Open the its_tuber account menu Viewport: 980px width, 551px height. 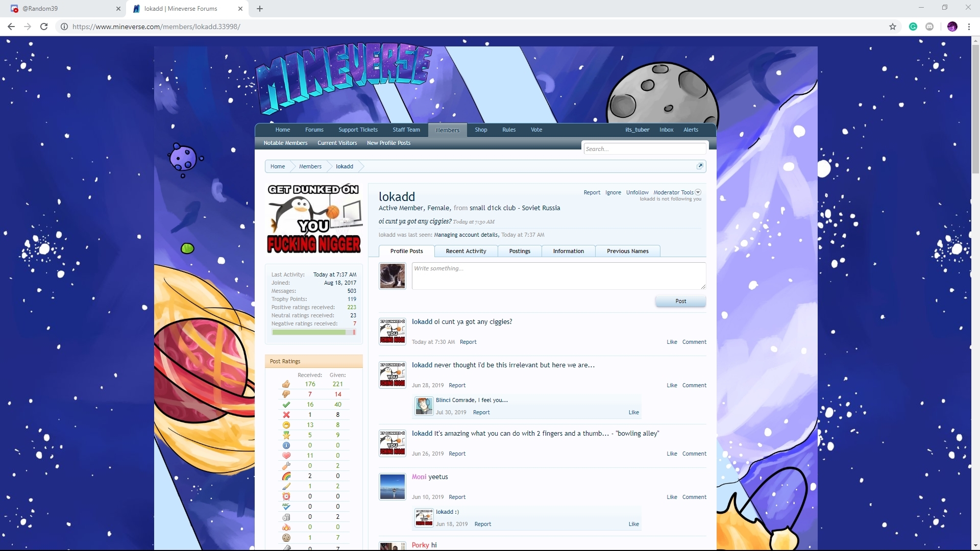[x=637, y=130]
